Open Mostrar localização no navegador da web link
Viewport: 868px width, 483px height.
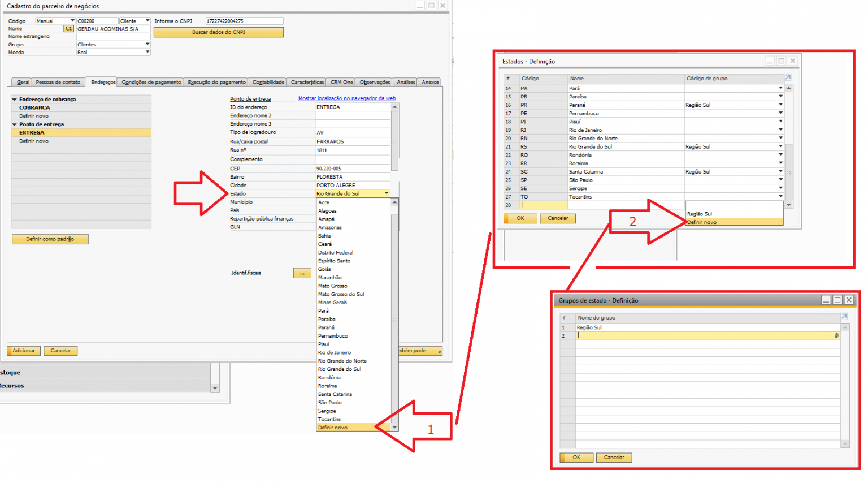[x=346, y=98]
